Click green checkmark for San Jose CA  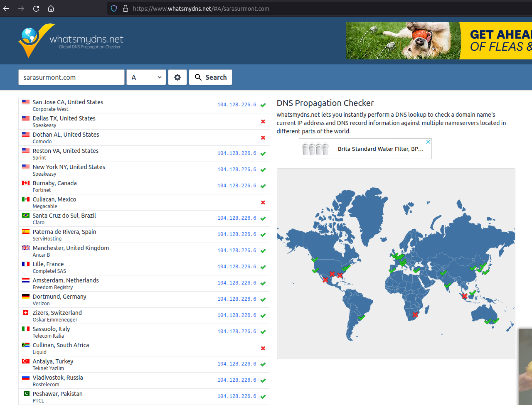point(263,105)
